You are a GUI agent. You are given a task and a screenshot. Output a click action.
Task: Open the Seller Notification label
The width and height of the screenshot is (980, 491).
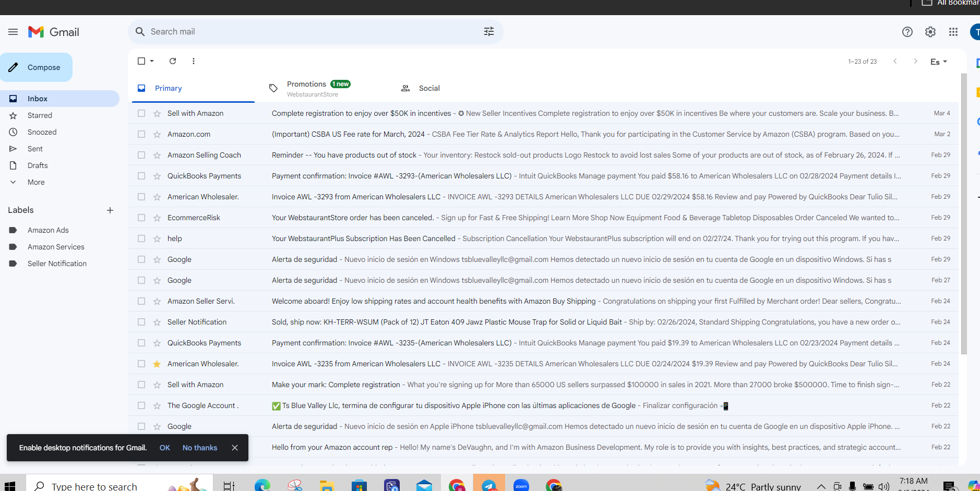57,264
